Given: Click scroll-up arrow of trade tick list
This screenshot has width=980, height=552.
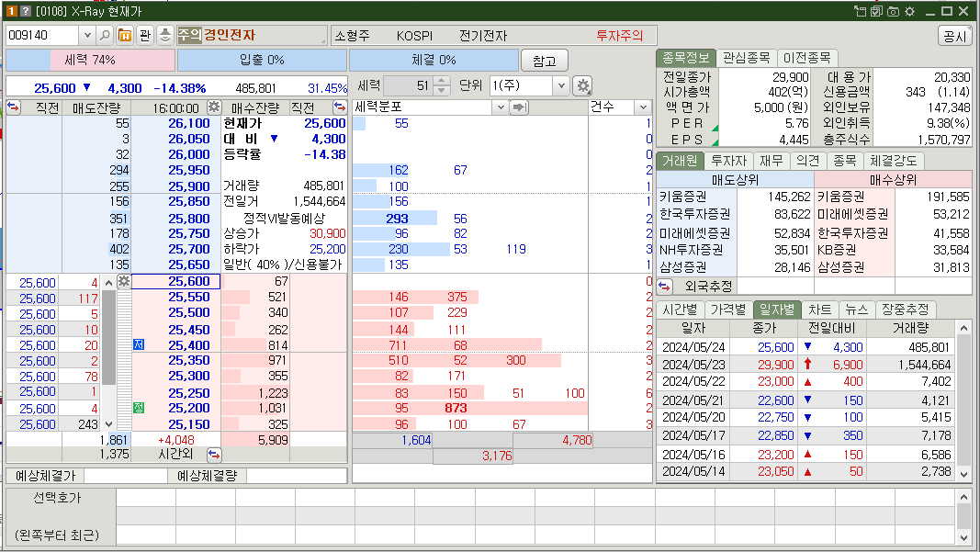Looking at the screenshot, I should pos(108,283).
